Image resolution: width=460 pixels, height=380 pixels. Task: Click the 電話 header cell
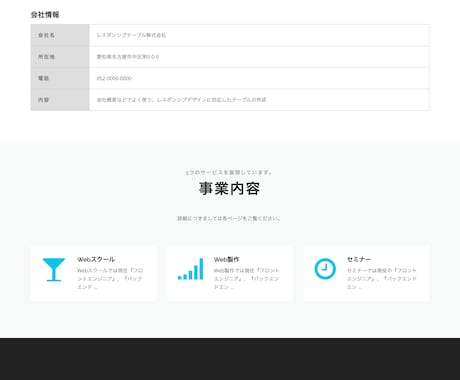(x=60, y=78)
